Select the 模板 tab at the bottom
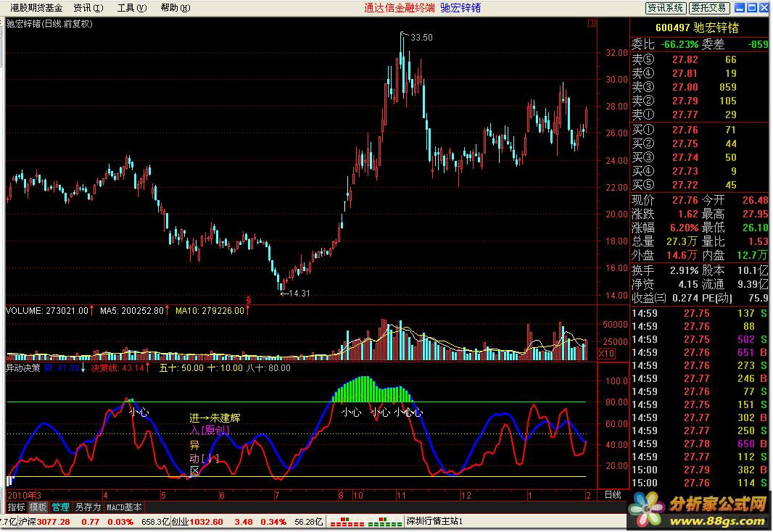This screenshot has height=532, width=773. [x=38, y=507]
